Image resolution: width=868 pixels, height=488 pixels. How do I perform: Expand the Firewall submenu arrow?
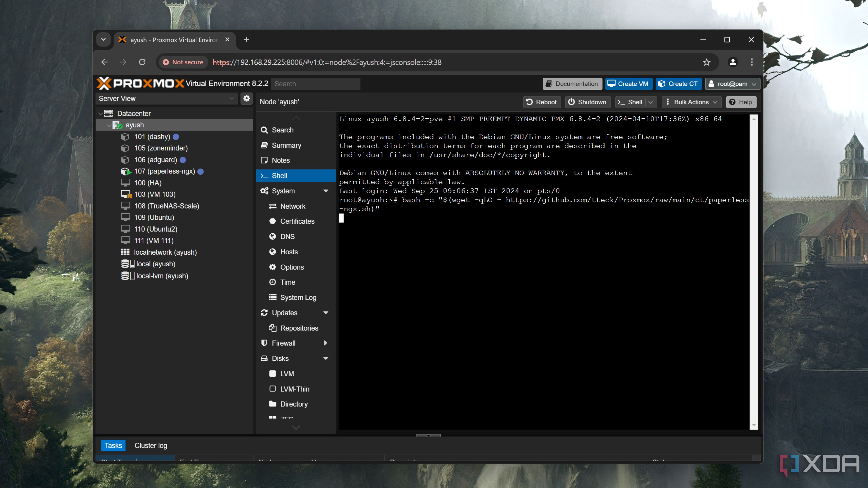[x=325, y=343]
